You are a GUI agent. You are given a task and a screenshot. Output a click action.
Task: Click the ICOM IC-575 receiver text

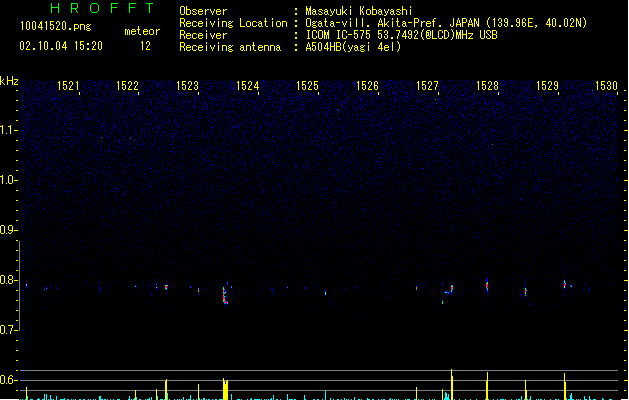(x=402, y=35)
